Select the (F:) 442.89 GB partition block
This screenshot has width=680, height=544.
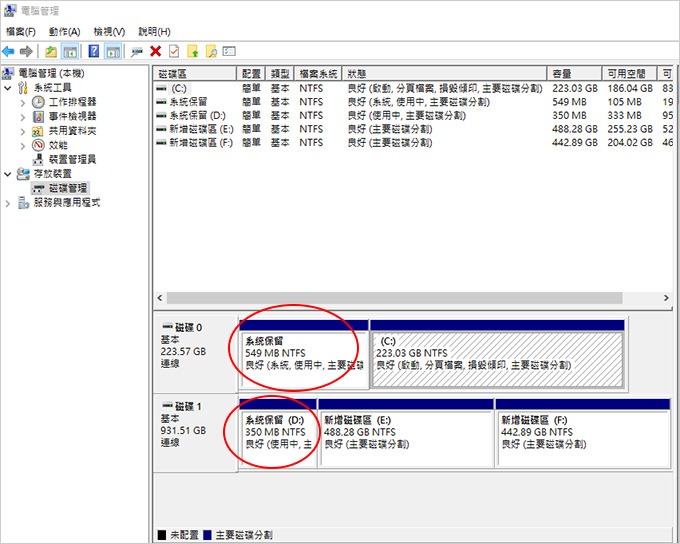583,433
